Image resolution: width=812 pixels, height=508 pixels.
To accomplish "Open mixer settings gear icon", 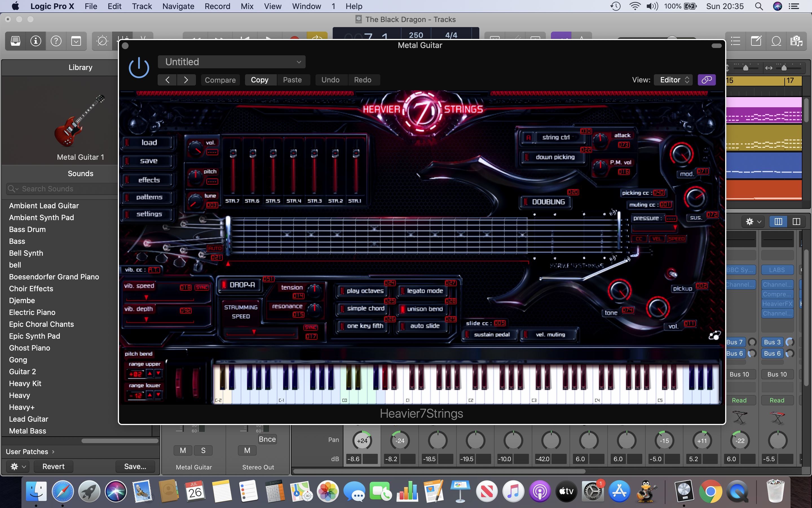I will point(753,222).
